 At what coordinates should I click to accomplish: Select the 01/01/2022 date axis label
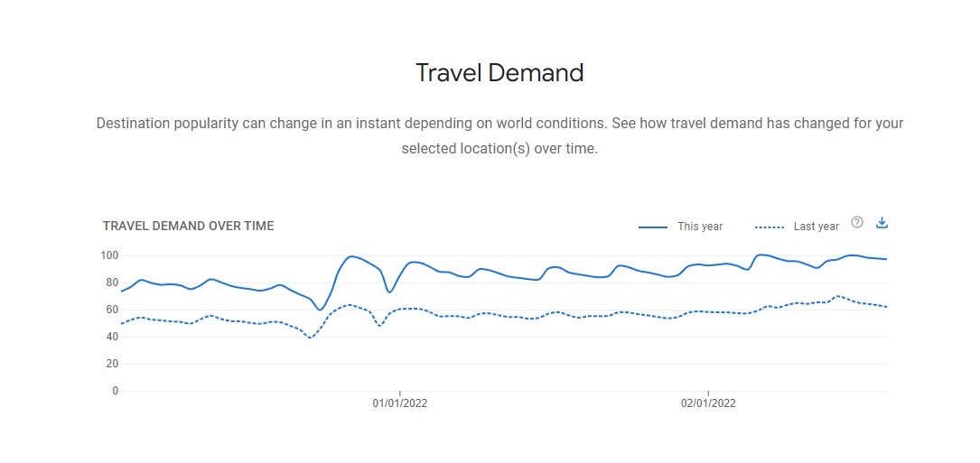pyautogui.click(x=400, y=403)
